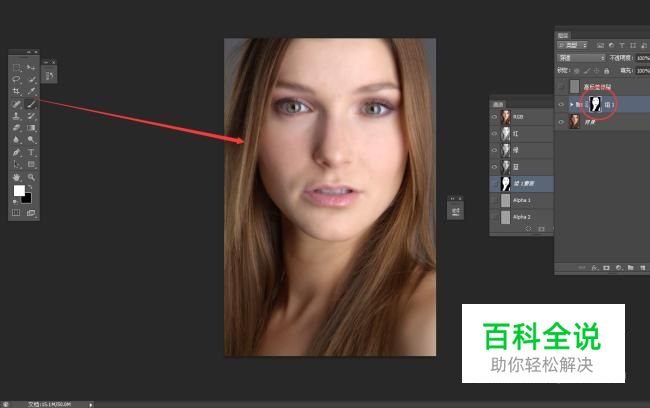Select the Blur tool

click(16, 140)
